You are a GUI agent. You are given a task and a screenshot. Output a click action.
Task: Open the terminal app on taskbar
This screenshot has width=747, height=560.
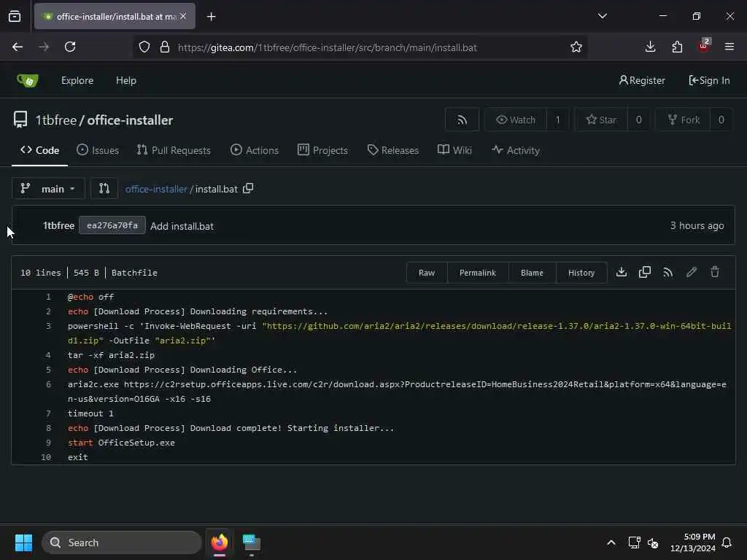[252, 542]
